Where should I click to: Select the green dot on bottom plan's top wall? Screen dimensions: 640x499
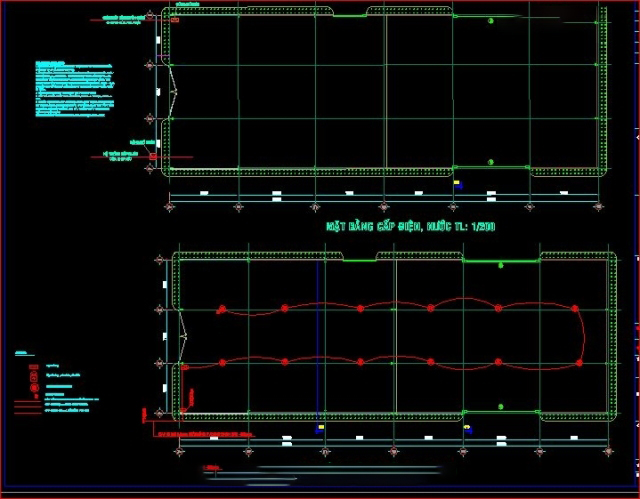tap(501, 265)
